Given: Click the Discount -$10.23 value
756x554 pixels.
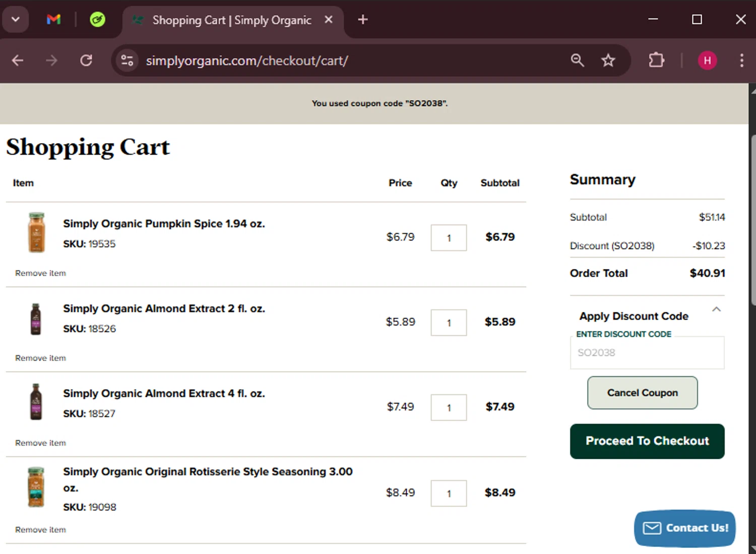Looking at the screenshot, I should (x=709, y=246).
